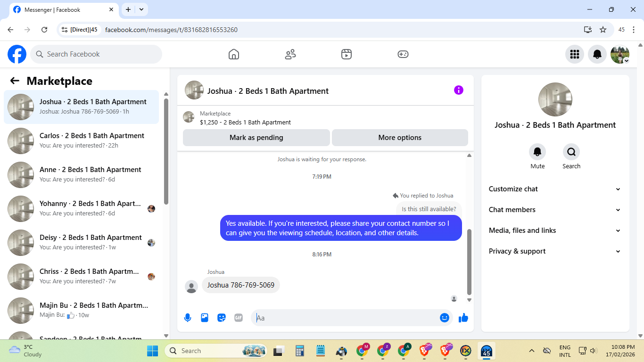Attach a photo with the image icon
This screenshot has height=362, width=644.
click(205, 318)
